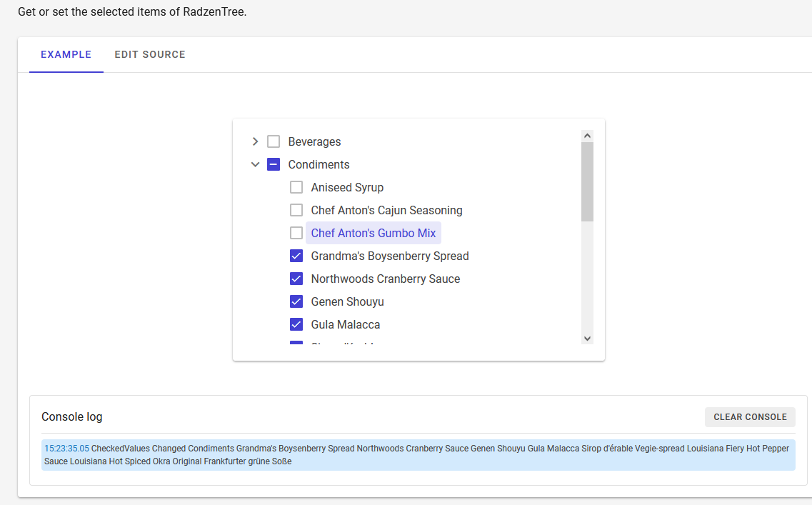812x505 pixels.
Task: Select the Aniseed Syrup item
Action: (347, 187)
